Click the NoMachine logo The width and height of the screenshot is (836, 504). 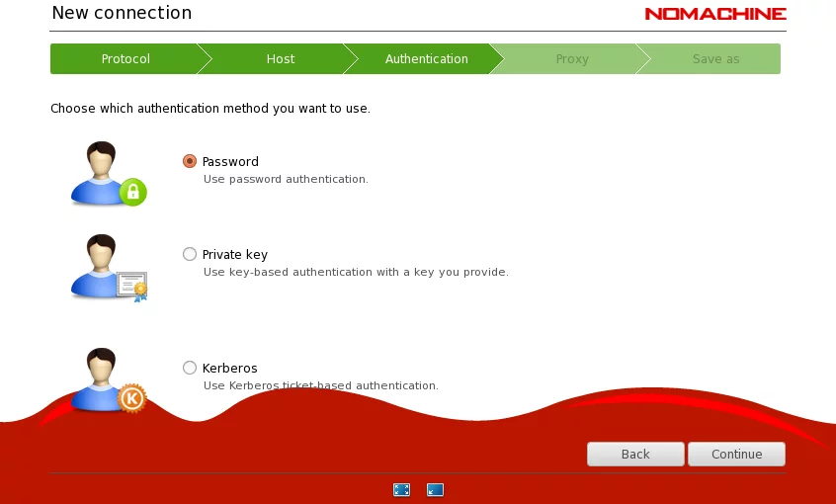pyautogui.click(x=715, y=14)
